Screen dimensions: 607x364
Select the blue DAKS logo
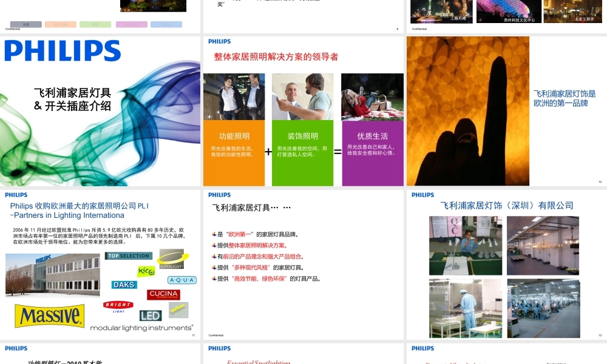[124, 285]
